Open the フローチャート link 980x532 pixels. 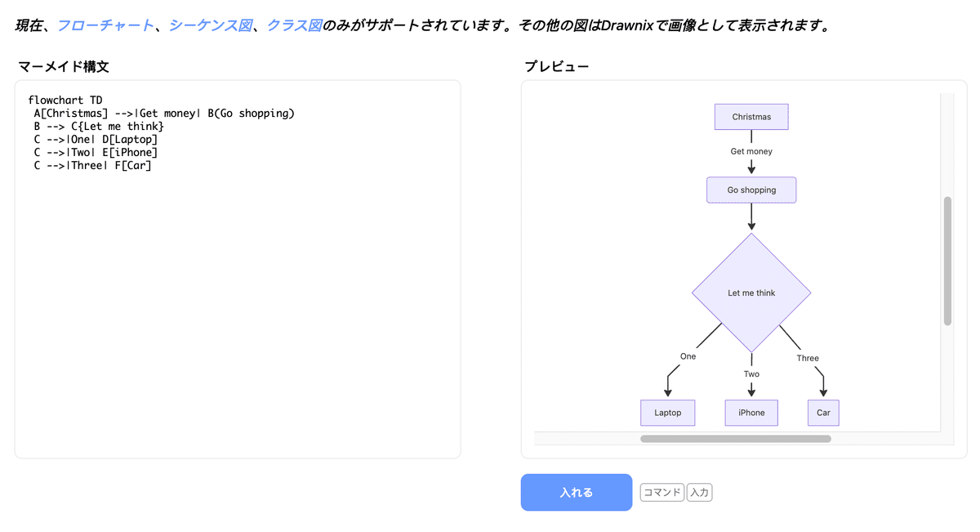click(104, 25)
